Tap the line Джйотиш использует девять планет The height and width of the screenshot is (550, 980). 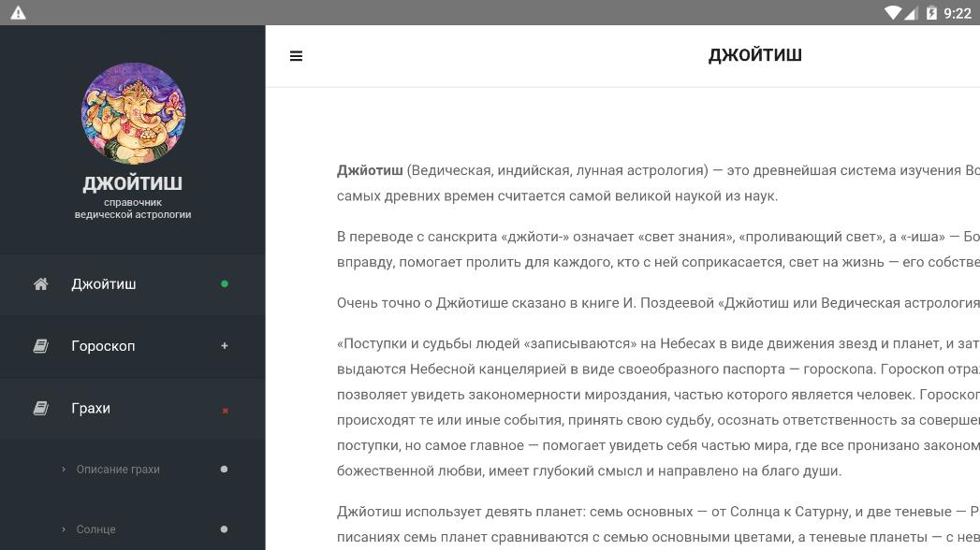(658, 512)
